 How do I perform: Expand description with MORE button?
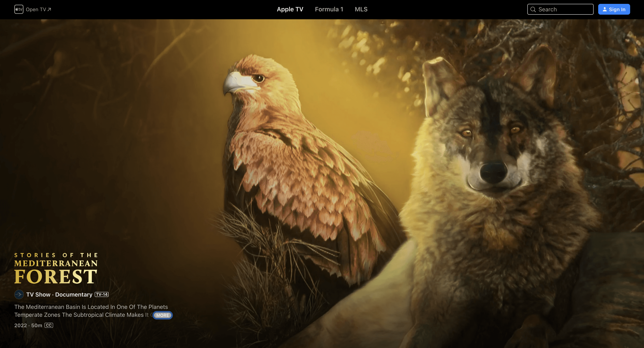pos(163,315)
